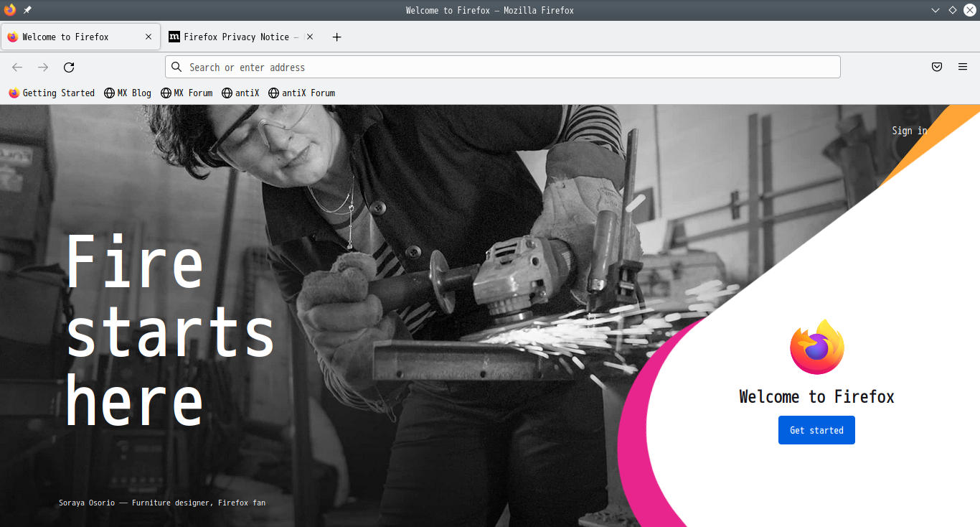
Task: Open the Sign in link
Action: pos(910,131)
